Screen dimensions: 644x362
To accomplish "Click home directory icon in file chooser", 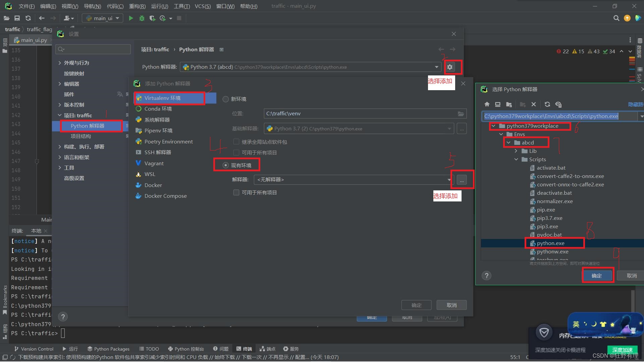I will (x=487, y=104).
